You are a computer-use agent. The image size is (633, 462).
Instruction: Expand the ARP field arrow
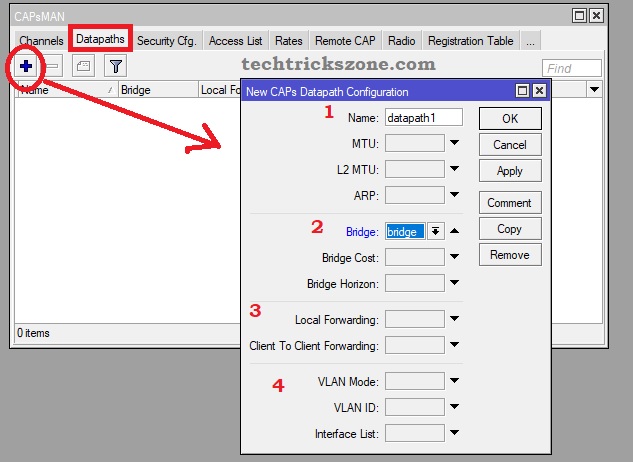pos(454,195)
